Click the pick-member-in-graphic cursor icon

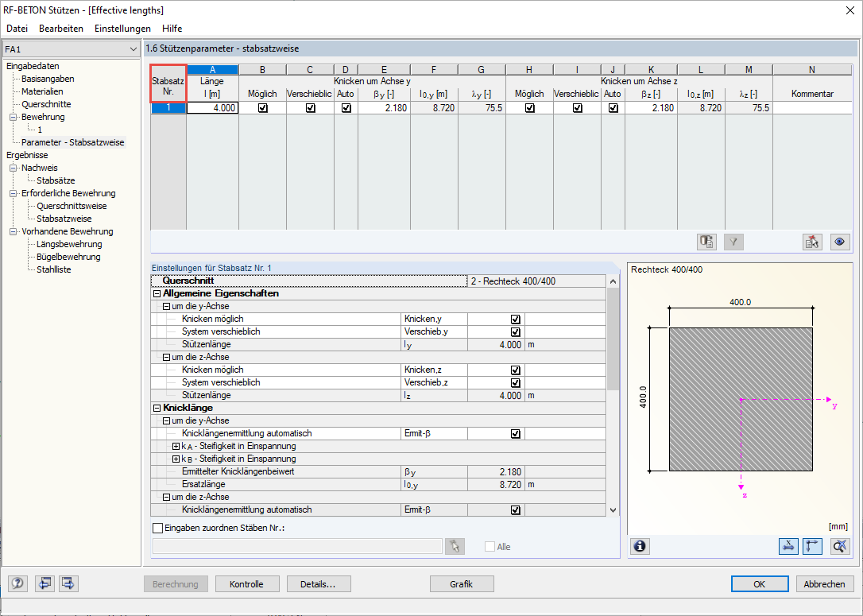click(812, 242)
